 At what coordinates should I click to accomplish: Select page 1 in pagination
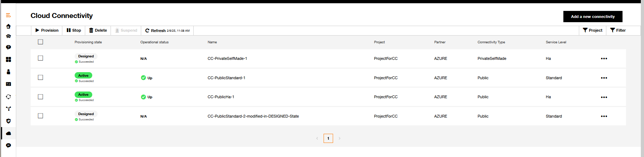pos(328,138)
